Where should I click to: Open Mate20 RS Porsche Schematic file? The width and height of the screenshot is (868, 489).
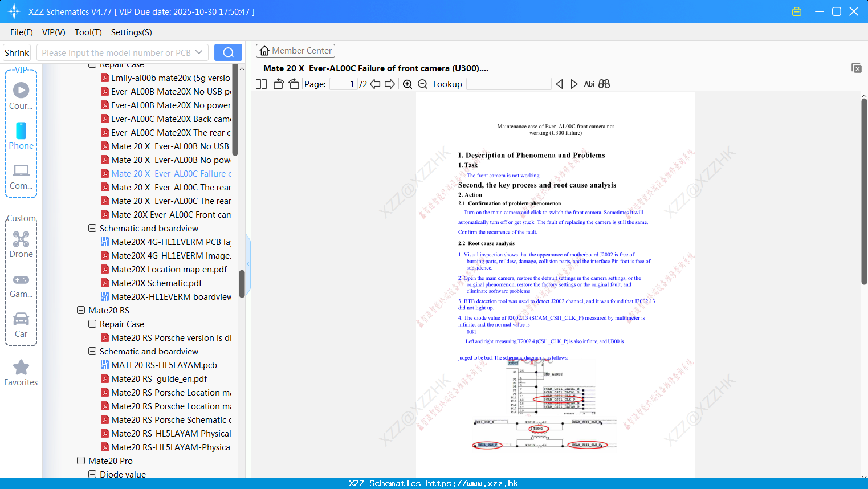(166, 420)
